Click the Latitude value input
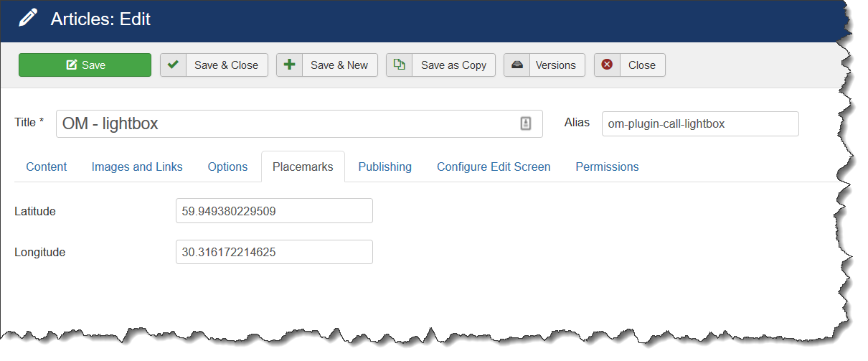This screenshot has width=868, height=361. pyautogui.click(x=274, y=211)
